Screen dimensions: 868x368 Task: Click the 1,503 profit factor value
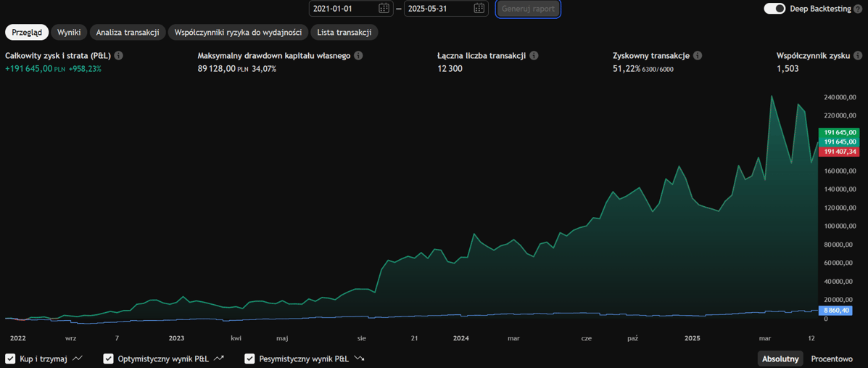(788, 69)
